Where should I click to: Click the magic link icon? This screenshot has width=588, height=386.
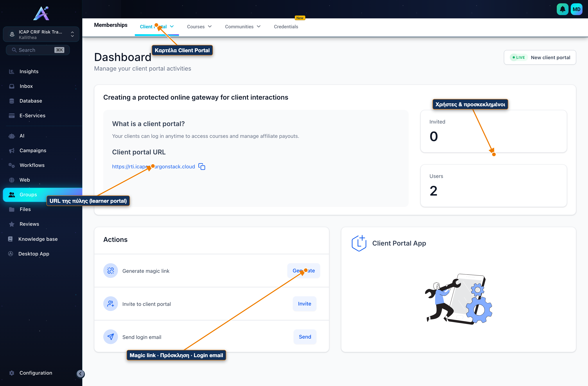pyautogui.click(x=110, y=271)
